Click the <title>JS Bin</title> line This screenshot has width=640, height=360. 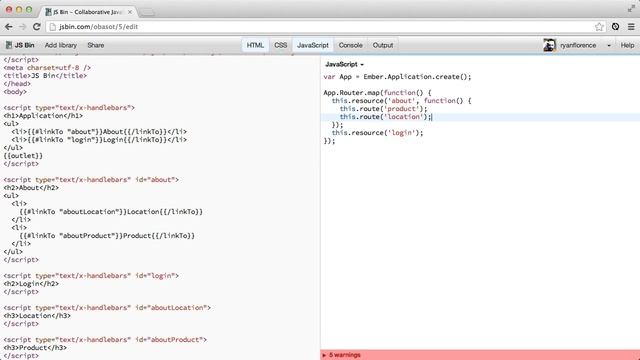coord(45,76)
